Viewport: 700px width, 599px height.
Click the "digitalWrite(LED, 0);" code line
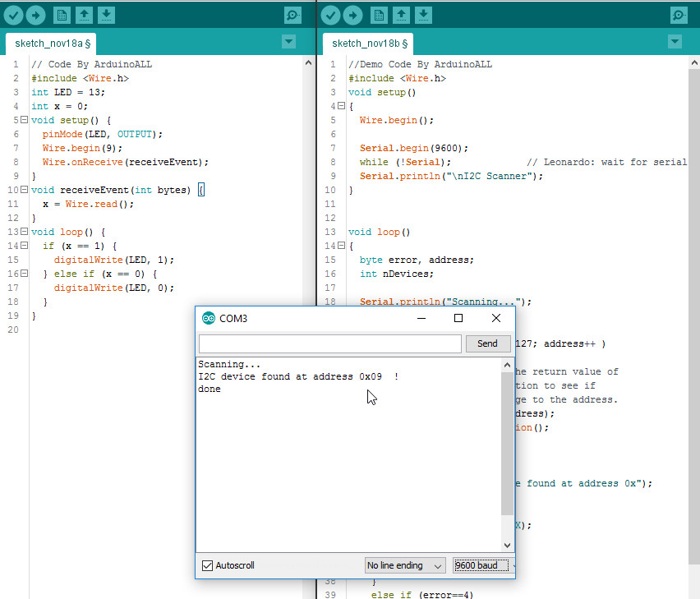click(x=114, y=288)
